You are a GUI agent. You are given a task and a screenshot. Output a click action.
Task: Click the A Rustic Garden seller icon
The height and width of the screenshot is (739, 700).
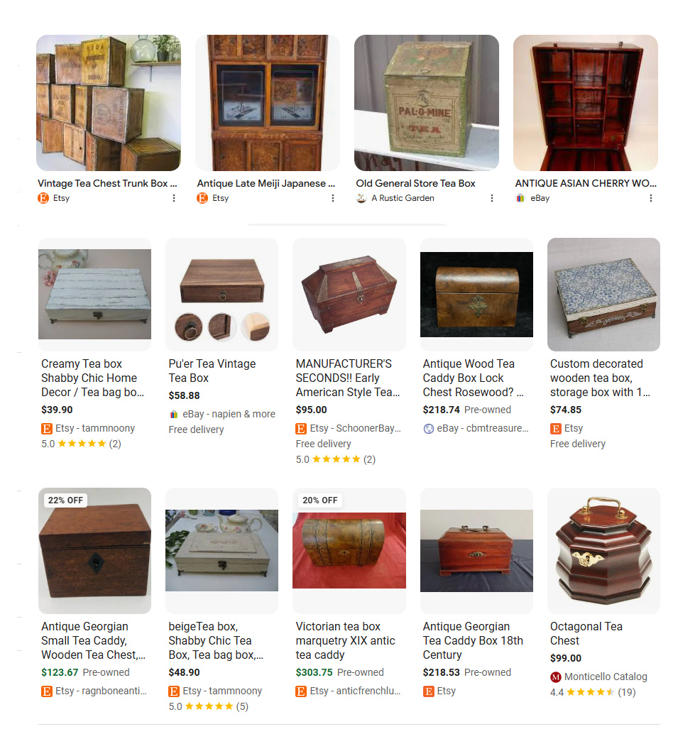[x=361, y=198]
